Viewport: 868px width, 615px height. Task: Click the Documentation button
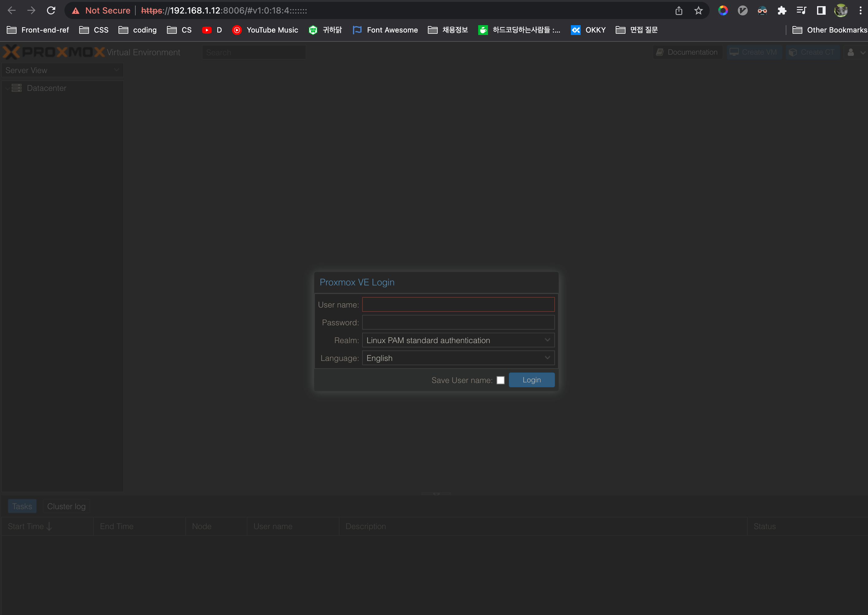point(687,52)
